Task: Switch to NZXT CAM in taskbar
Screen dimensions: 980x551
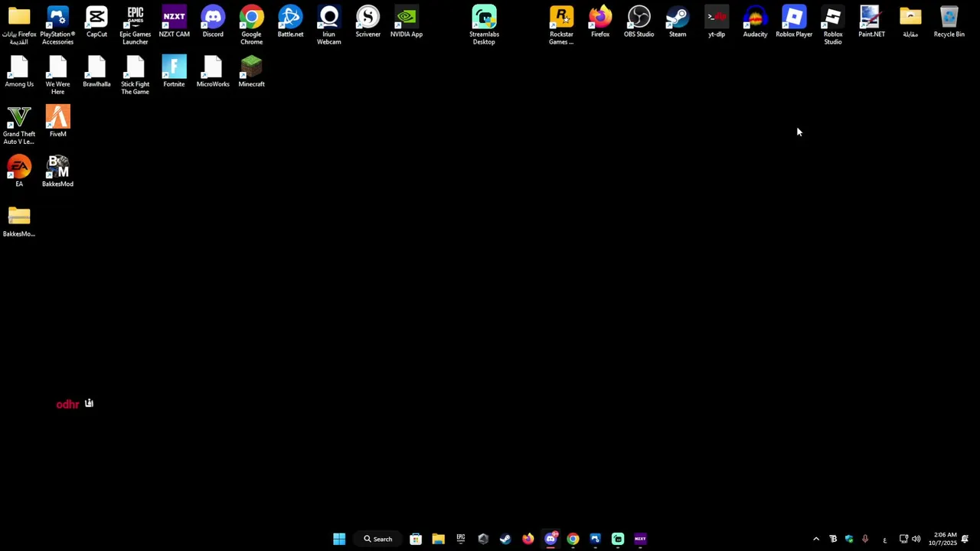Action: [x=640, y=539]
